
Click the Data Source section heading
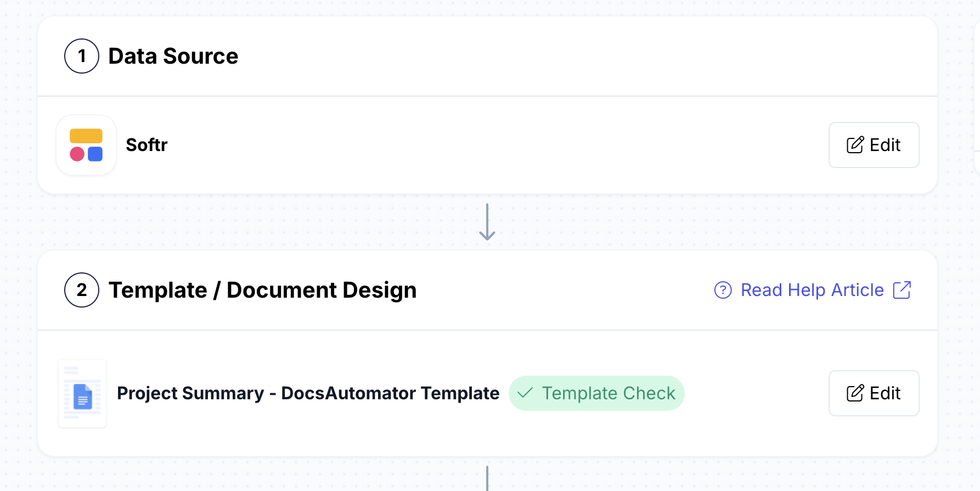tap(173, 56)
